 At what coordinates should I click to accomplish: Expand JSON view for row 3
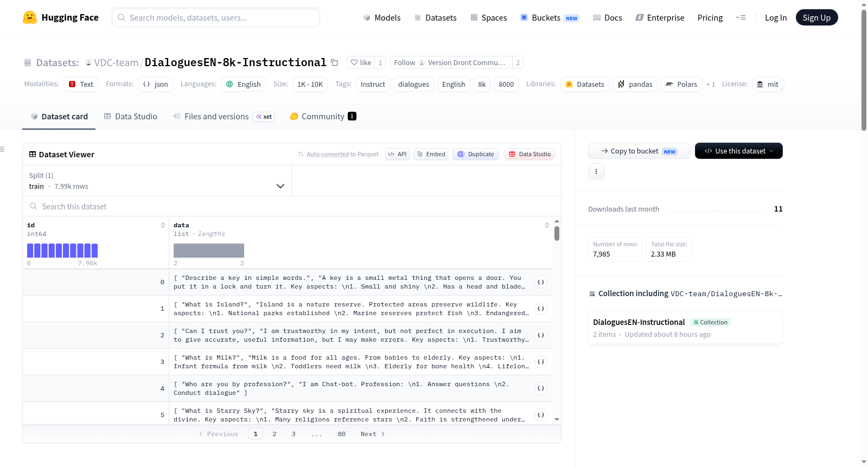click(541, 362)
